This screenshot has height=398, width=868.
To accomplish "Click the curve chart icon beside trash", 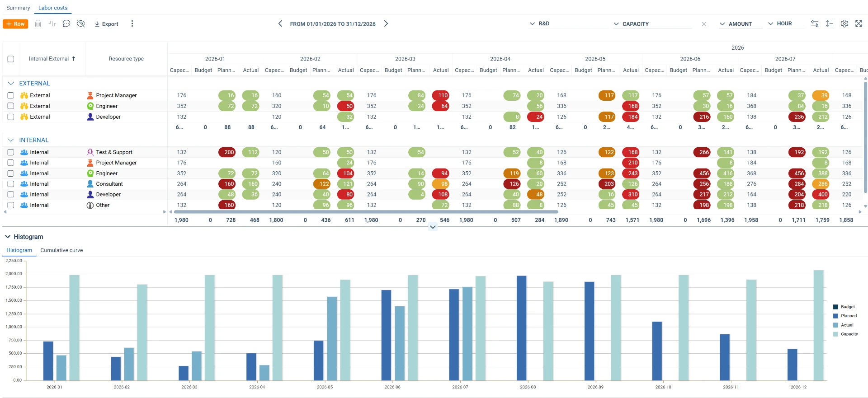I will coord(52,24).
